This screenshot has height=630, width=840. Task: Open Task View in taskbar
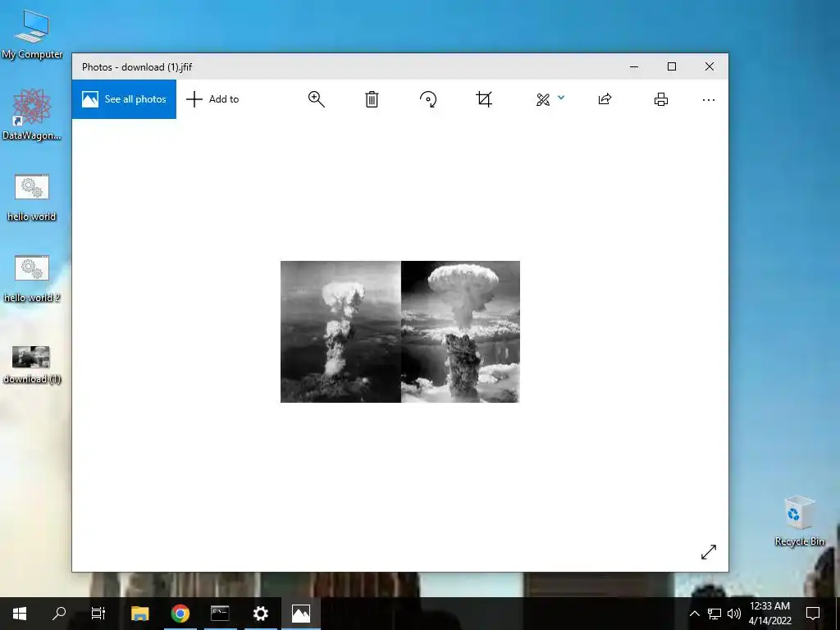[x=98, y=614]
